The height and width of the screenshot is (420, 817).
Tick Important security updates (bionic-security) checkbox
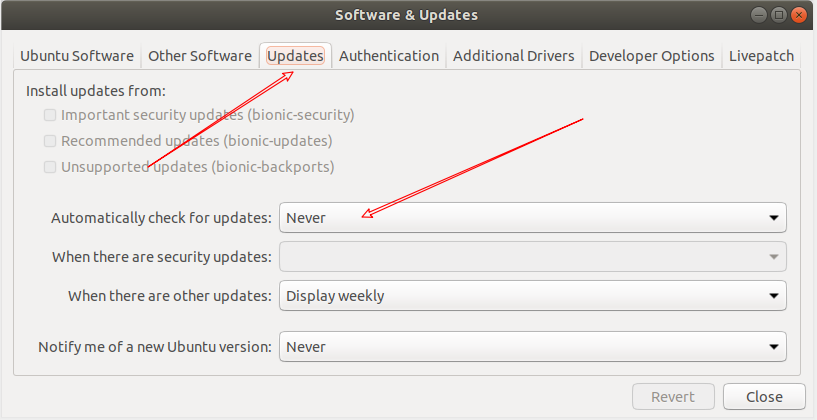click(x=50, y=115)
